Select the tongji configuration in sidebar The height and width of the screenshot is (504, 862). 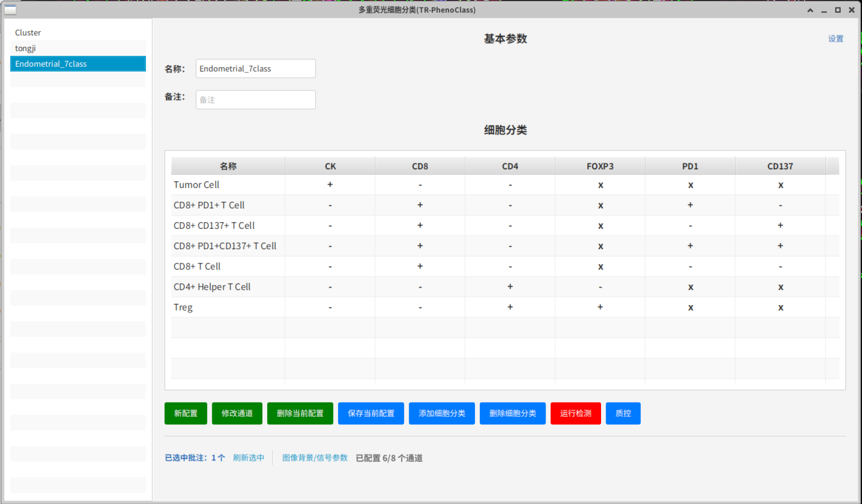coord(78,48)
